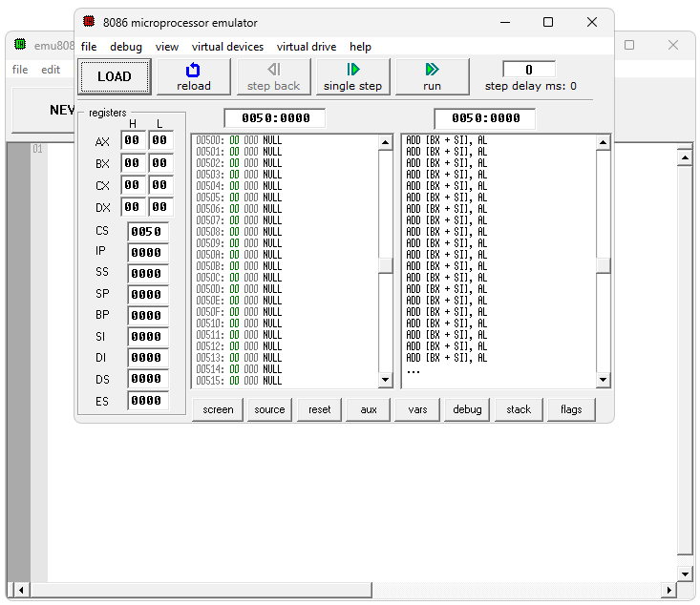Viewport: 700px width, 605px height.
Task: Click the memory address field above memory list
Action: [275, 118]
